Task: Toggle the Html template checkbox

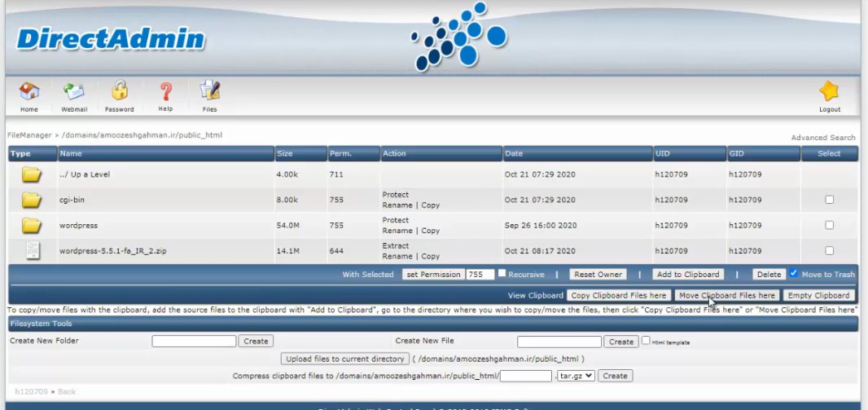Action: (646, 341)
